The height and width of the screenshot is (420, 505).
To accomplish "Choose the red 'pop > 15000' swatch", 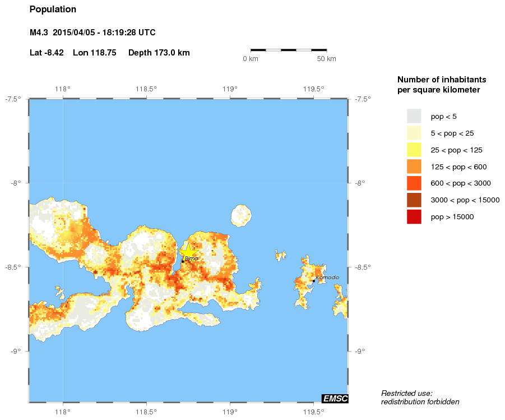I will coord(414,216).
